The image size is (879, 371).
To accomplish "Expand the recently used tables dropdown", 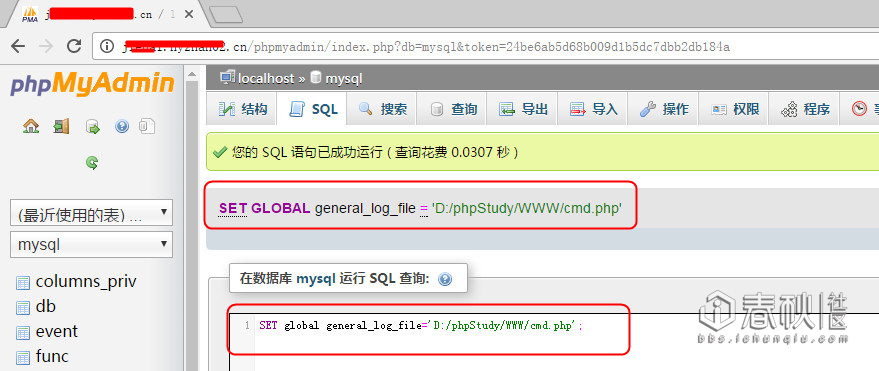I will click(x=91, y=213).
